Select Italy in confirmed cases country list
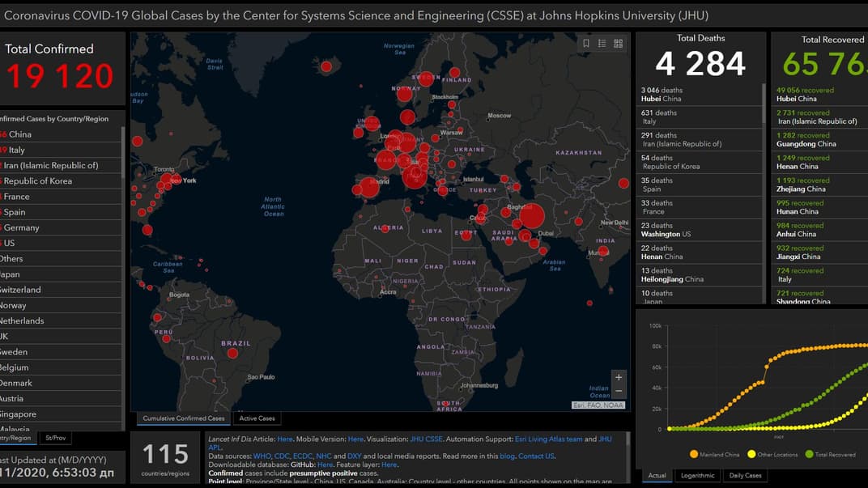868x488 pixels. click(17, 150)
